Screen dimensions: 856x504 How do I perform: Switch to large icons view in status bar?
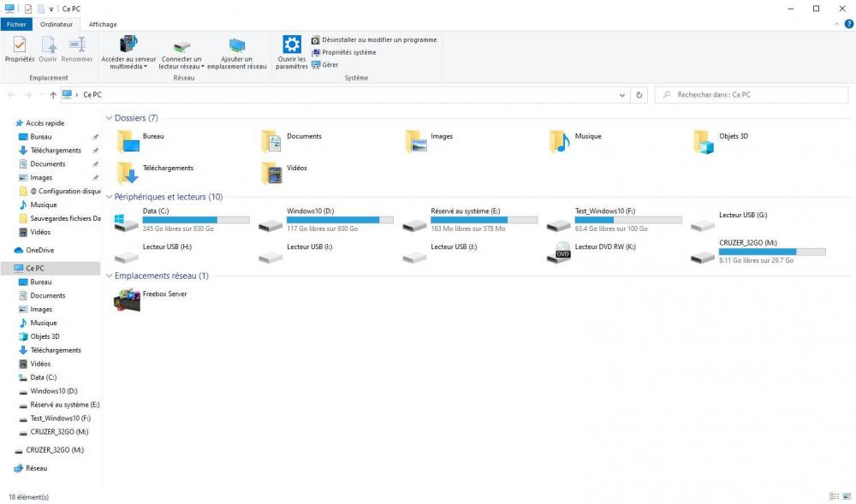[846, 496]
